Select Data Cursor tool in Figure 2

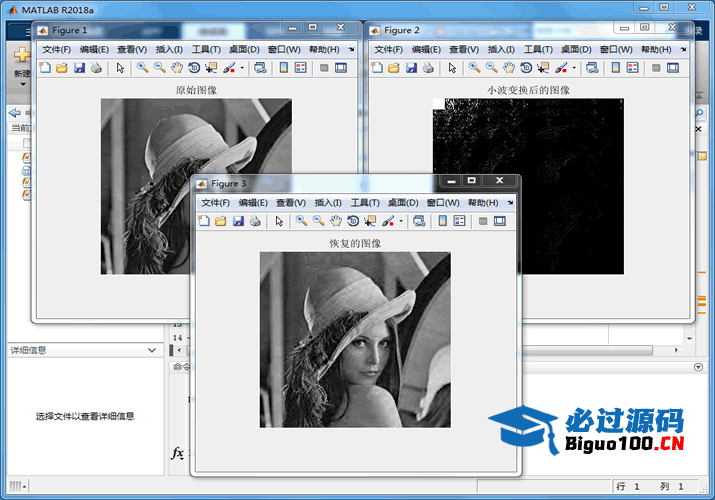pyautogui.click(x=543, y=68)
